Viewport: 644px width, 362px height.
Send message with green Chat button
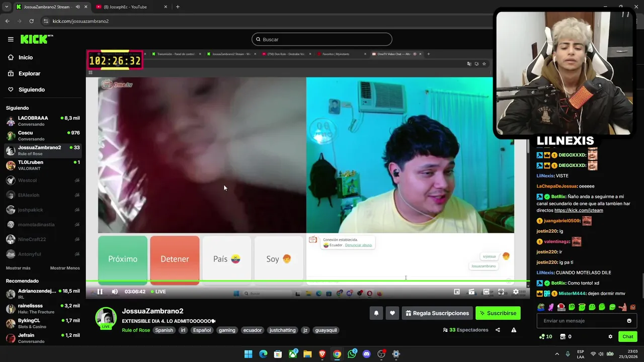point(628,336)
